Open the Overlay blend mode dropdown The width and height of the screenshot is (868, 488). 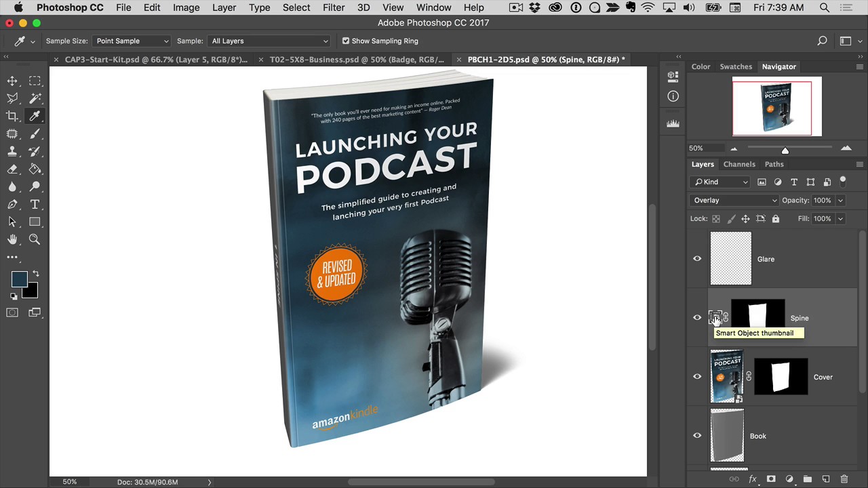(734, 201)
